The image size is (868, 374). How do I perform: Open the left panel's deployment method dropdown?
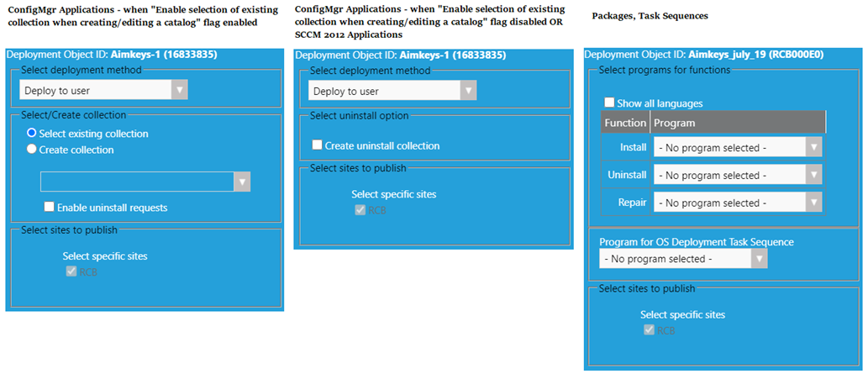(x=104, y=91)
